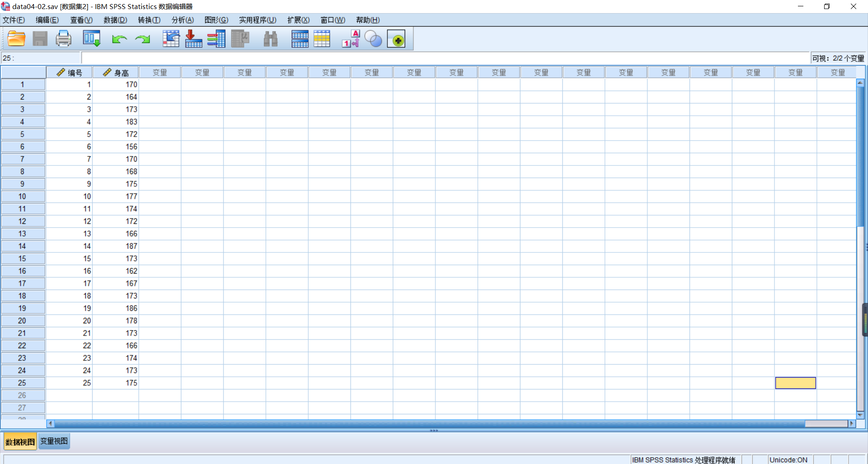Click height value 183 in row 4

click(x=116, y=122)
